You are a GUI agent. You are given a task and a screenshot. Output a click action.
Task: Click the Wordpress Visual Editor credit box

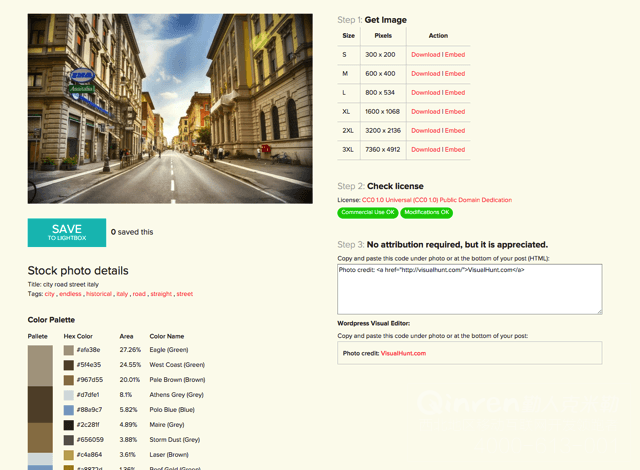(469, 353)
